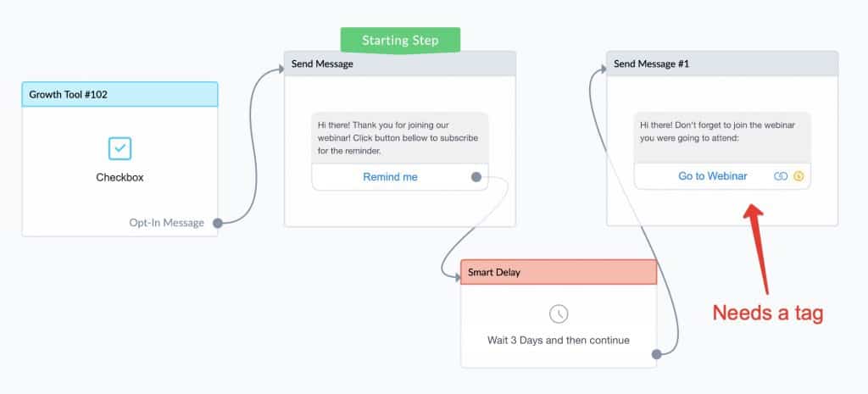Click the arrowhead entering Send Message node
This screenshot has width=868, height=394.
point(280,69)
